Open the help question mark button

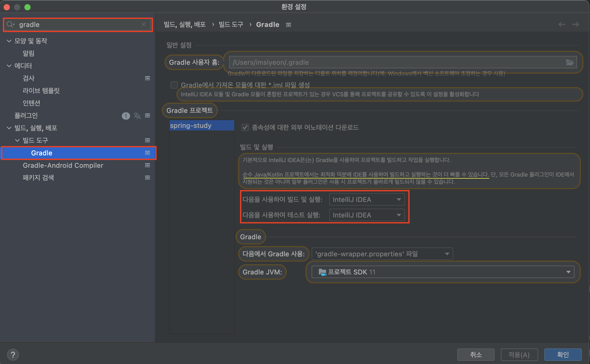13,354
